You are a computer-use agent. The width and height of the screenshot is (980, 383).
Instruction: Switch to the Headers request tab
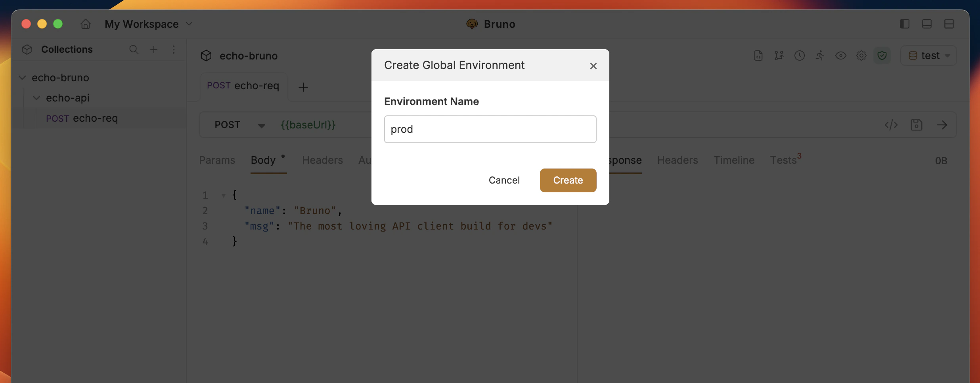[322, 160]
